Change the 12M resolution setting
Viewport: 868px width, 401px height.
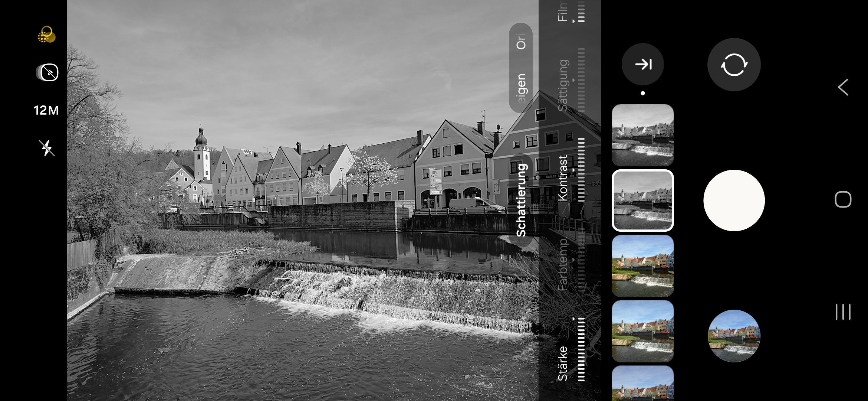pyautogui.click(x=46, y=110)
